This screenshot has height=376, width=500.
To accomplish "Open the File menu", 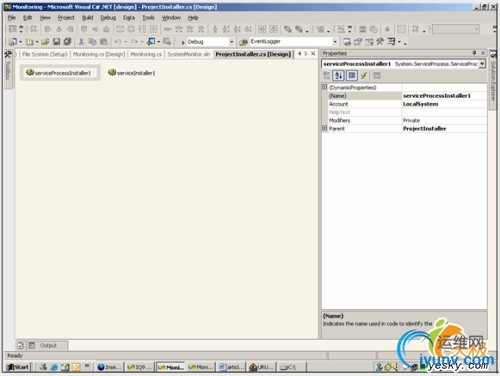I will (12, 18).
